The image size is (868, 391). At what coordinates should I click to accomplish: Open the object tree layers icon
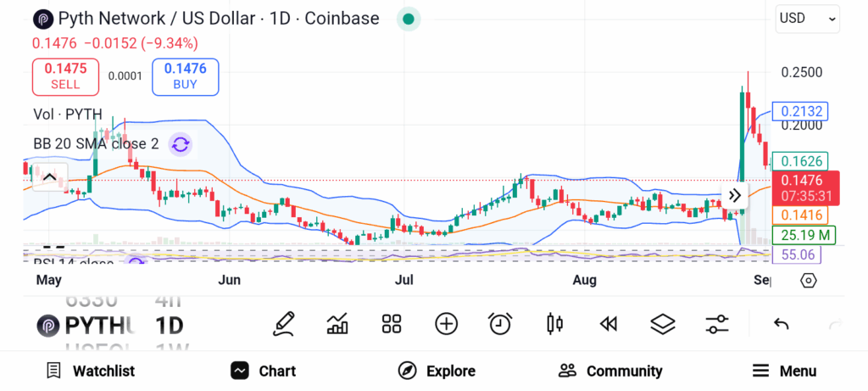pos(662,323)
